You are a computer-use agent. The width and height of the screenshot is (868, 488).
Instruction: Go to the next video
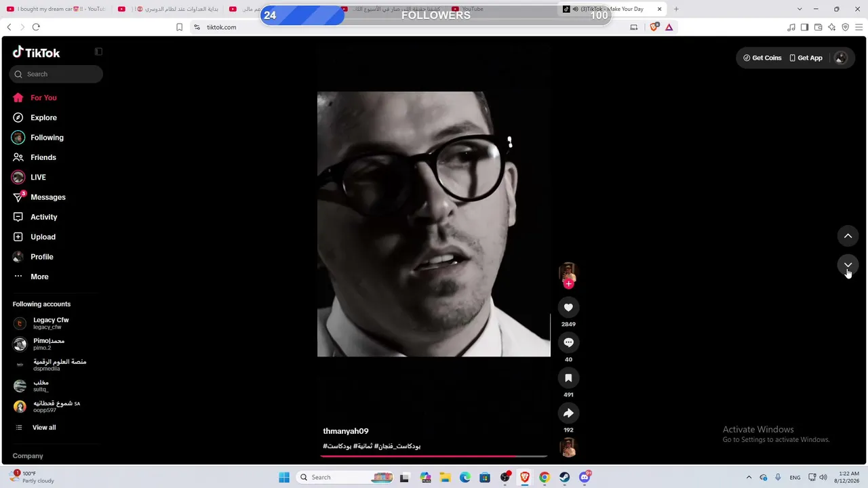(x=848, y=265)
